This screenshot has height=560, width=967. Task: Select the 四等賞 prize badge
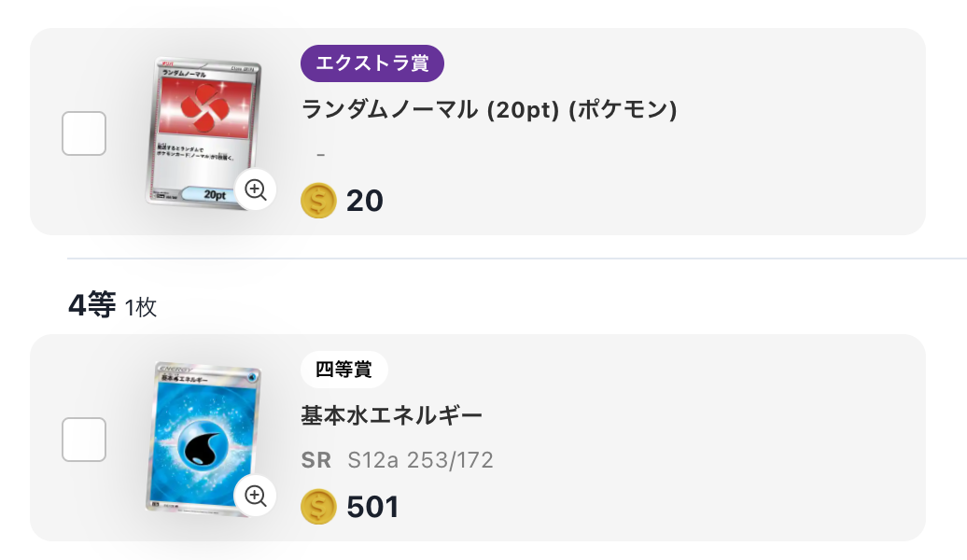tap(344, 369)
